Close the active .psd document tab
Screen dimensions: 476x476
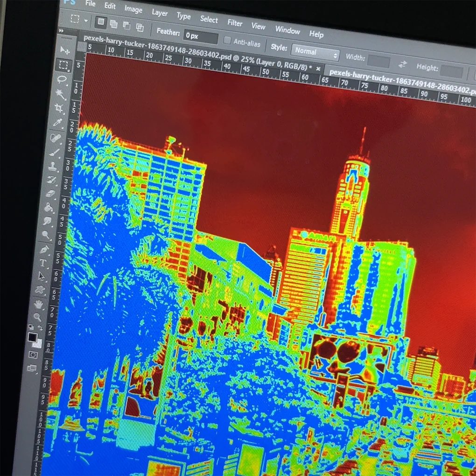point(318,69)
